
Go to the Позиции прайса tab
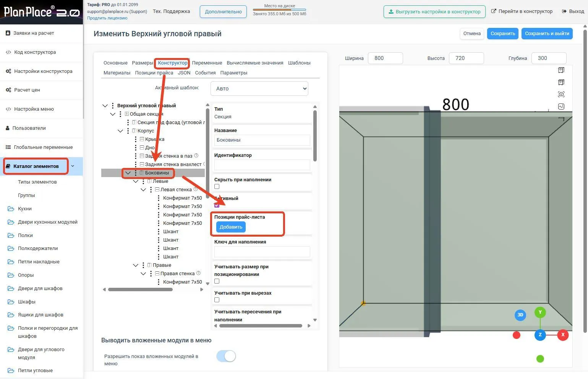pyautogui.click(x=154, y=73)
